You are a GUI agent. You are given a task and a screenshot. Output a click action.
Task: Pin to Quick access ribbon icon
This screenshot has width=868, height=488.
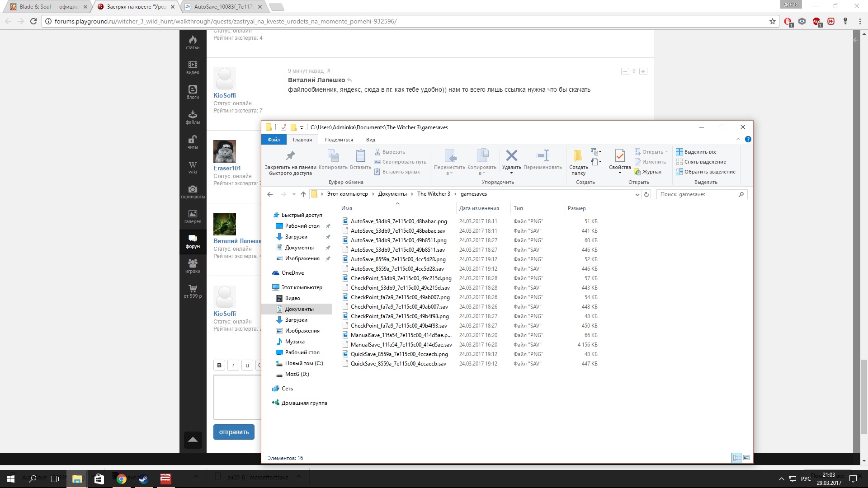290,155
